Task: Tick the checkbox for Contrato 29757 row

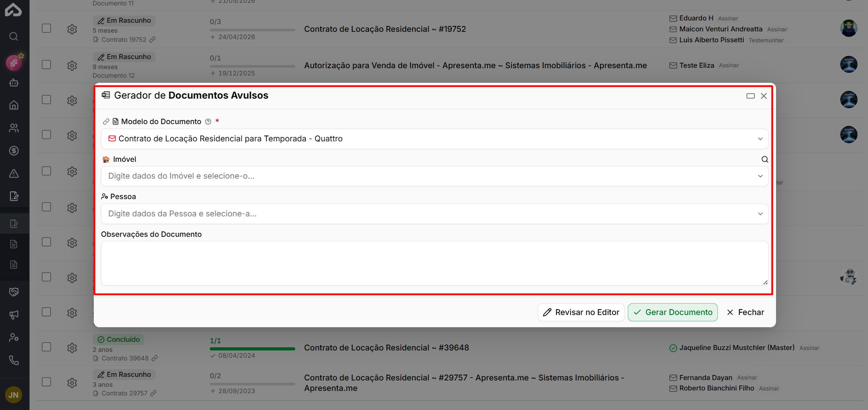Action: pos(46,382)
